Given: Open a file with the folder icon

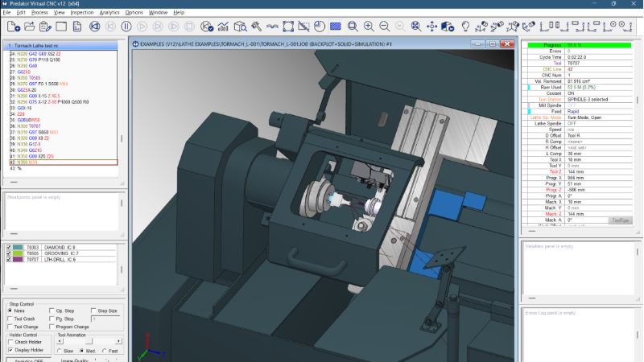Looking at the screenshot, I should pos(30,27).
